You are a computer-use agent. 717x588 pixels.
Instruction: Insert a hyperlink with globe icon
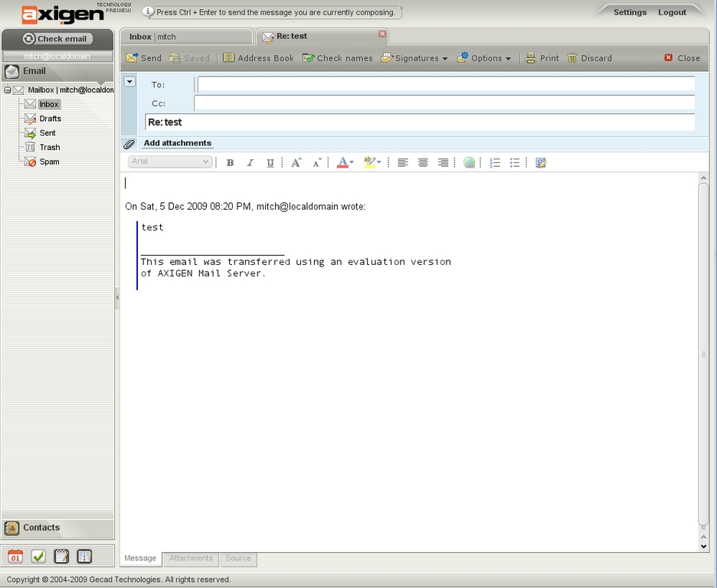click(469, 162)
